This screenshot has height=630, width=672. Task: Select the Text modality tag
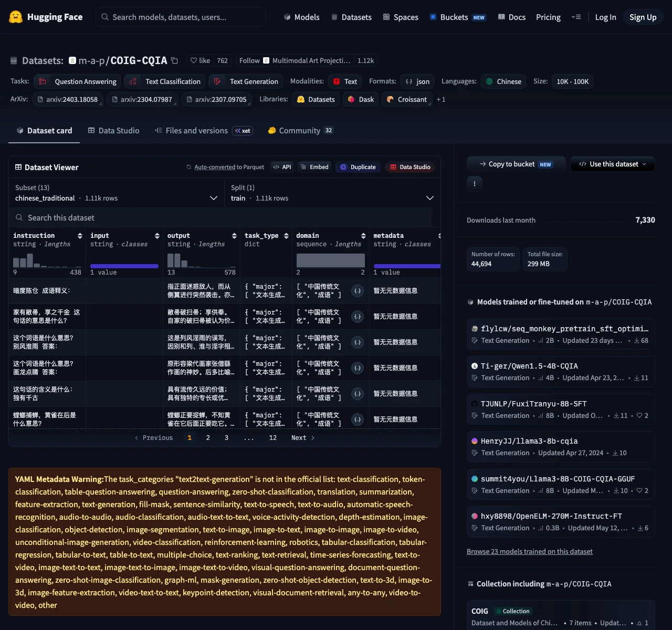345,81
